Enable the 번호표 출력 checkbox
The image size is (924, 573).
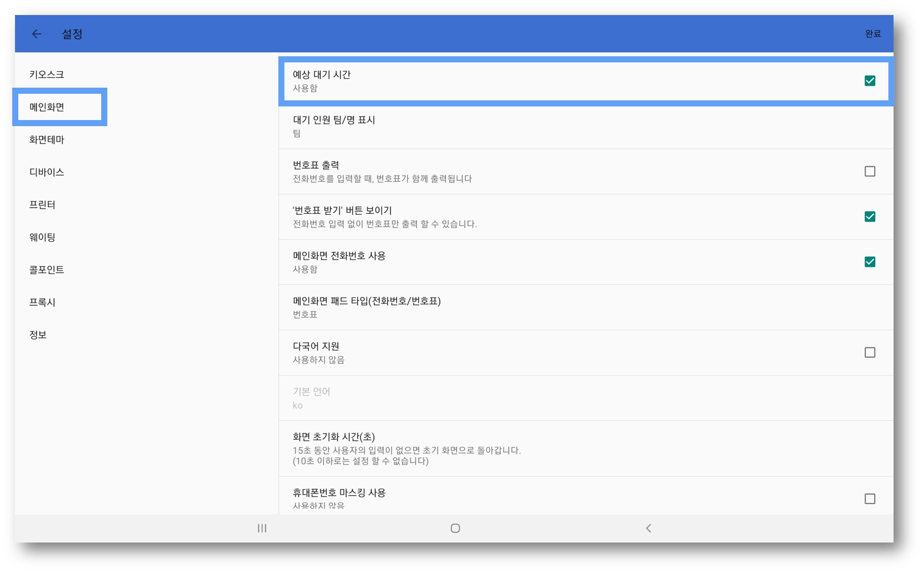tap(870, 171)
